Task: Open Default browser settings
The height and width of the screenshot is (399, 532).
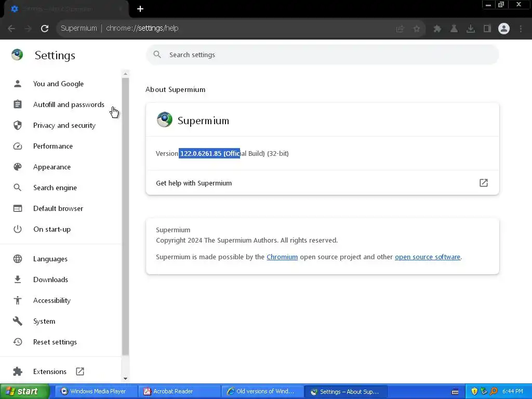Action: click(58, 208)
